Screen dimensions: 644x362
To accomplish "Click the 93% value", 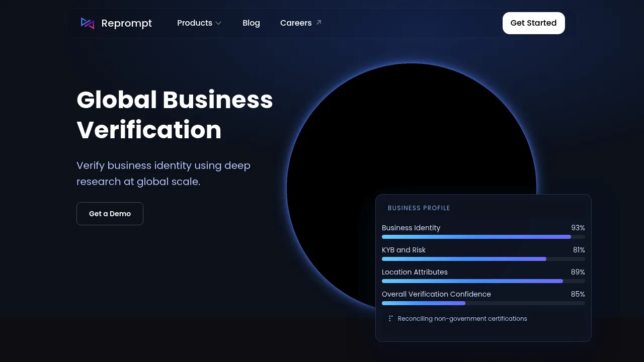I will coord(578,228).
